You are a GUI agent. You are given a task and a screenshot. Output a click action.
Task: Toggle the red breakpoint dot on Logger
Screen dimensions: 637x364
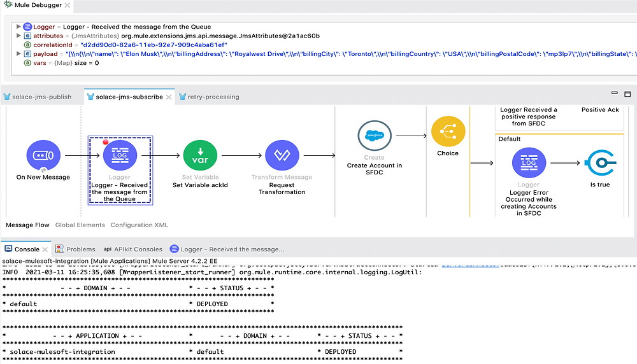pyautogui.click(x=106, y=142)
